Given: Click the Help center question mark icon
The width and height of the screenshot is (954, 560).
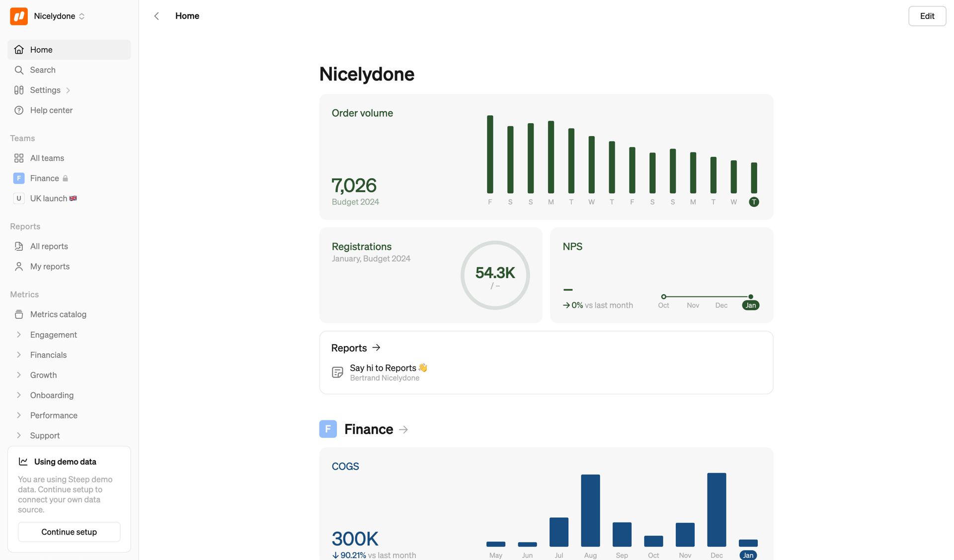Looking at the screenshot, I should tap(19, 110).
